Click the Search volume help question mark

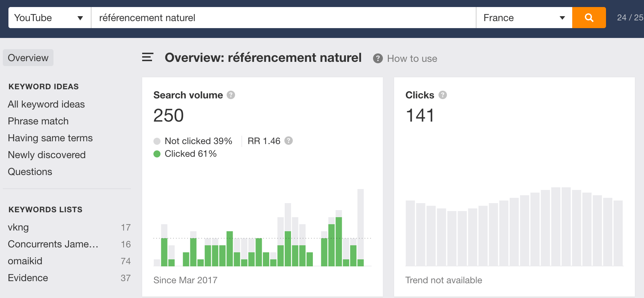click(231, 95)
